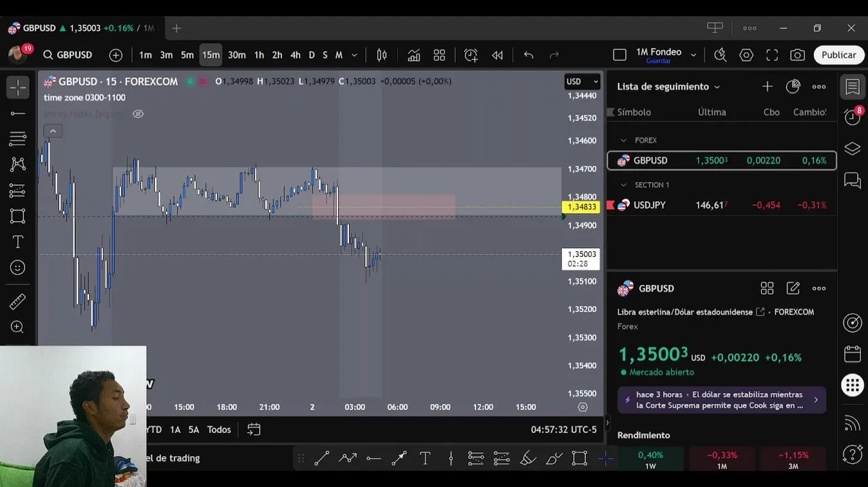Click the Guardar save link

pos(658,61)
